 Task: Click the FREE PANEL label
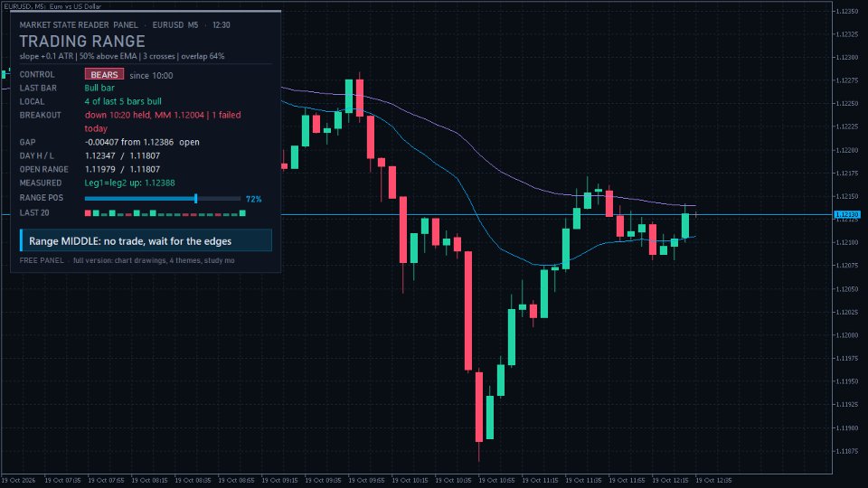(x=42, y=260)
